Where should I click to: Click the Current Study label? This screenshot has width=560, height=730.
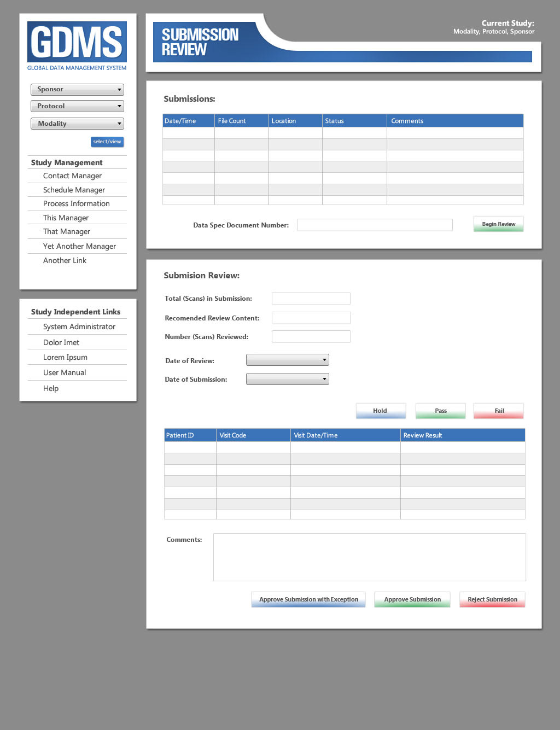[507, 23]
